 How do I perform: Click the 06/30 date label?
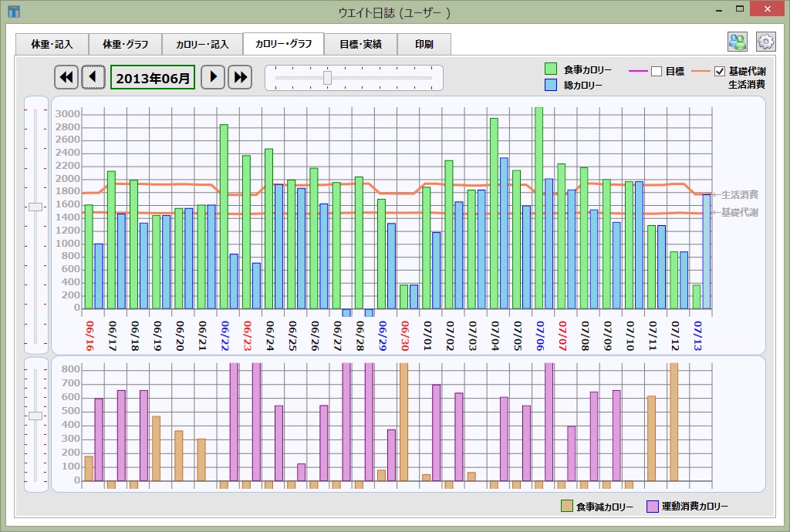coord(404,335)
